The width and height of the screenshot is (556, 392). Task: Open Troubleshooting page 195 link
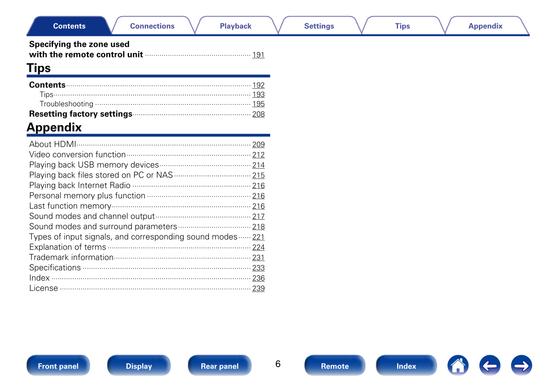pyautogui.click(x=258, y=104)
